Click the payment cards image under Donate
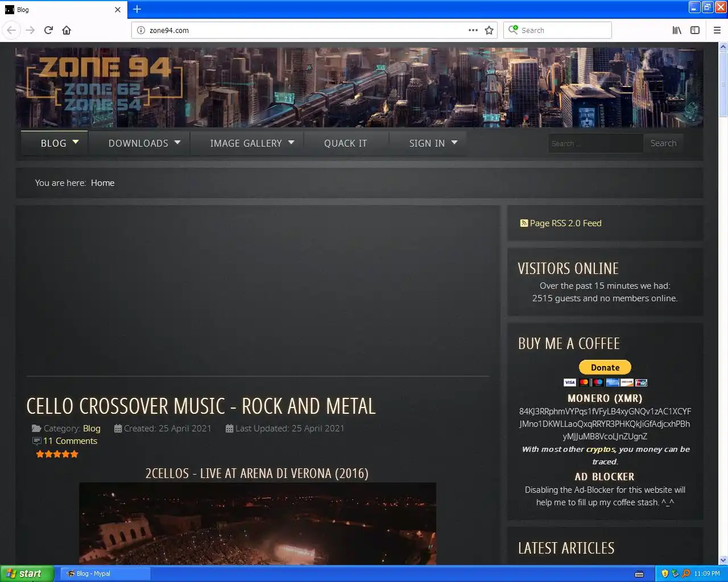The image size is (728, 582). tap(605, 383)
